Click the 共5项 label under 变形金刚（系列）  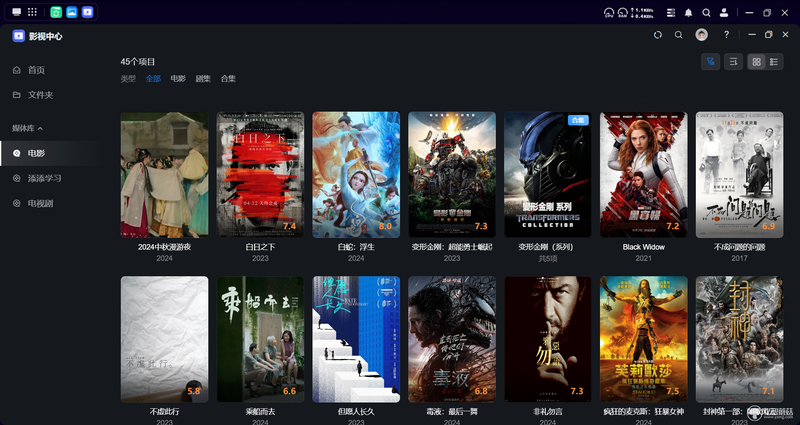click(548, 259)
